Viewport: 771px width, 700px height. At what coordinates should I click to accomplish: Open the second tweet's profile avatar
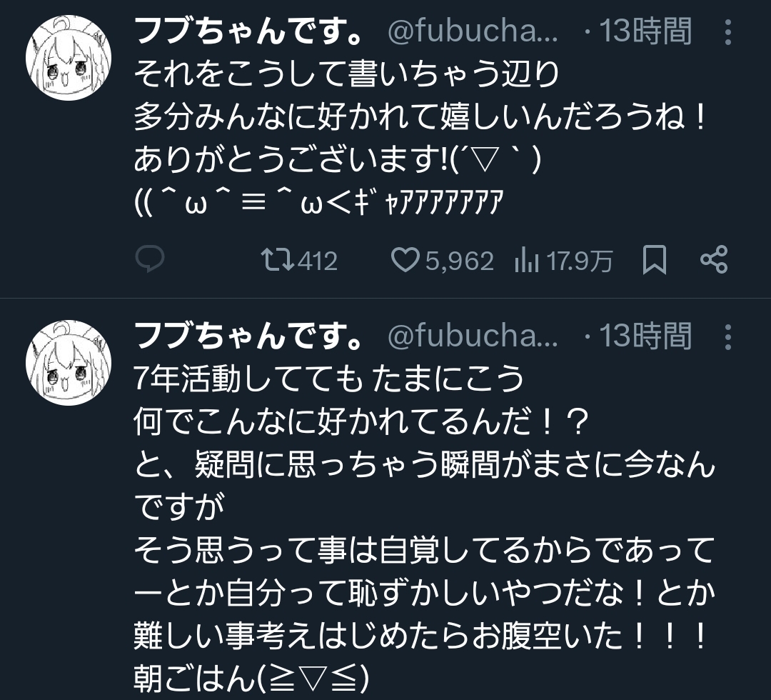click(x=69, y=363)
